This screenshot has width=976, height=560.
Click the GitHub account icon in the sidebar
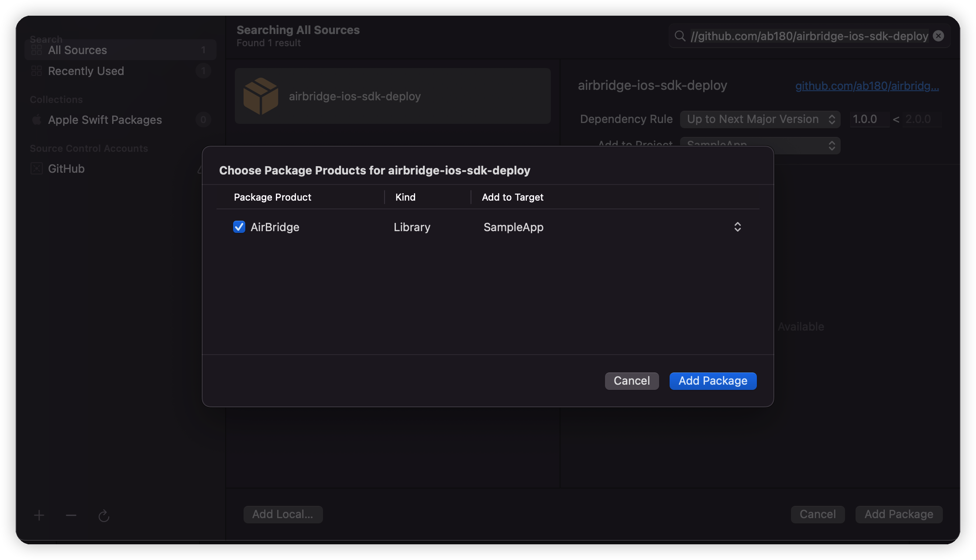tap(37, 169)
